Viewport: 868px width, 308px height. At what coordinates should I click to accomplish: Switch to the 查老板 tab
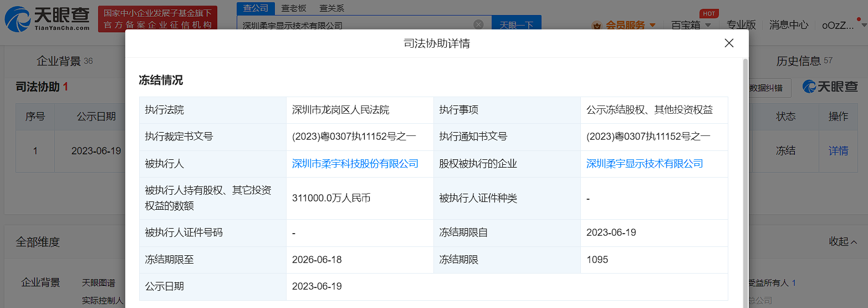294,8
